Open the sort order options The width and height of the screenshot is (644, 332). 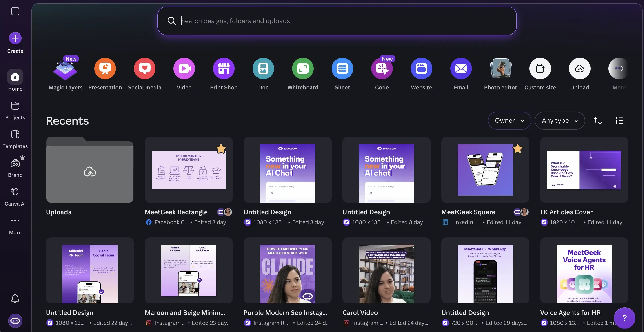click(598, 120)
